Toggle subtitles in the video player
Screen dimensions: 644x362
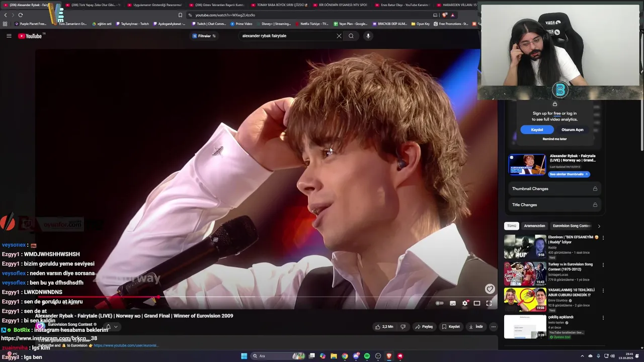(x=453, y=303)
